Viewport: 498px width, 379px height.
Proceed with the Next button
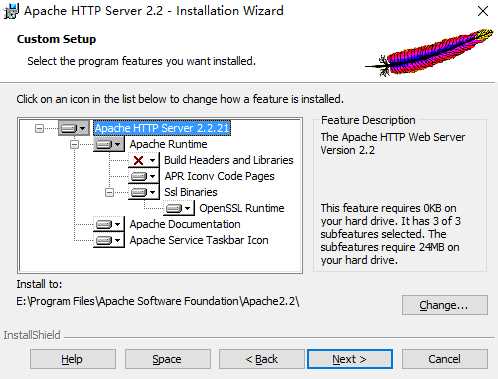click(x=350, y=359)
